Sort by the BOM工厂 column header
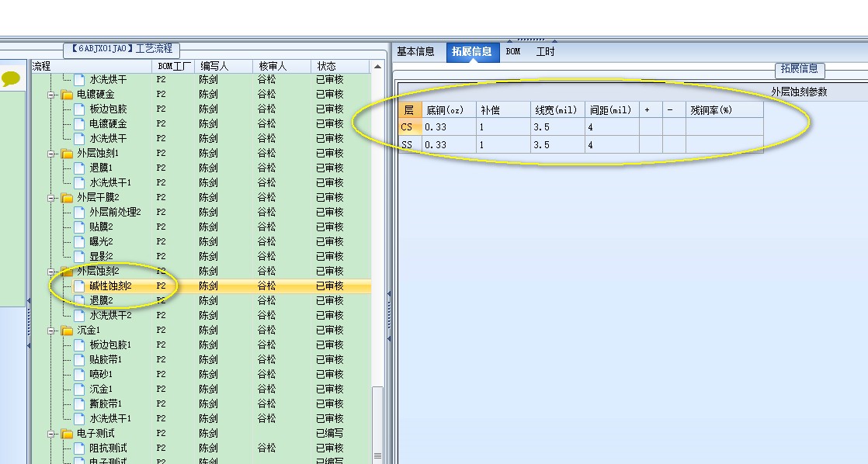 point(174,67)
